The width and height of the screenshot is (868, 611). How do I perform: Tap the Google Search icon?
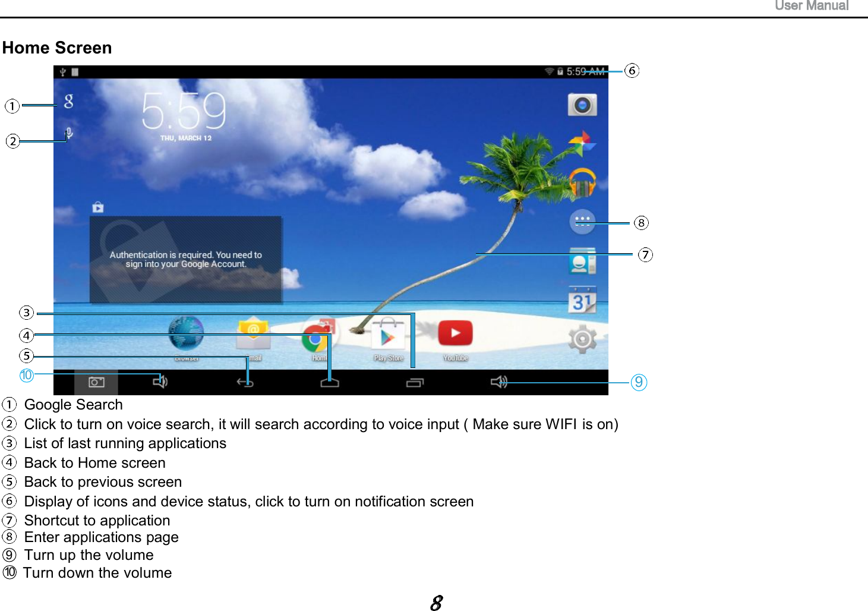[69, 102]
